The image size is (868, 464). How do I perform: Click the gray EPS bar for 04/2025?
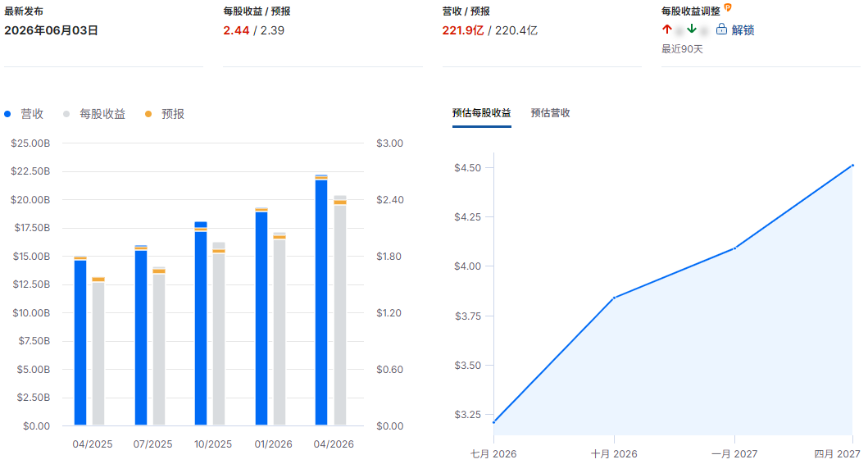point(98,351)
